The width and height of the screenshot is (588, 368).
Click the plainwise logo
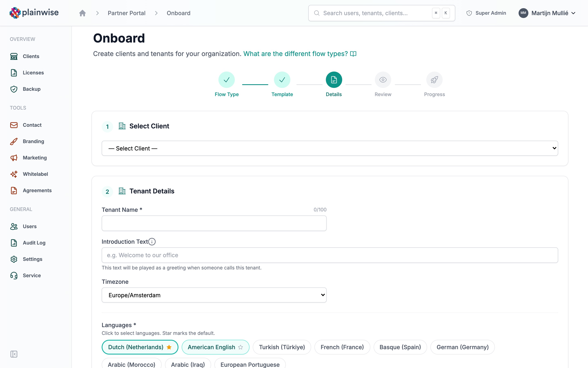point(34,13)
